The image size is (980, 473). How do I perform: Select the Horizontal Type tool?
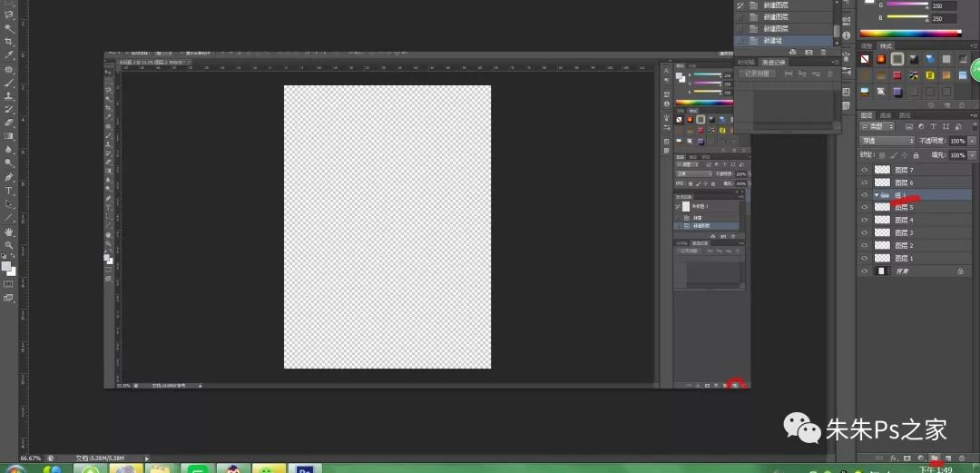pos(9,191)
